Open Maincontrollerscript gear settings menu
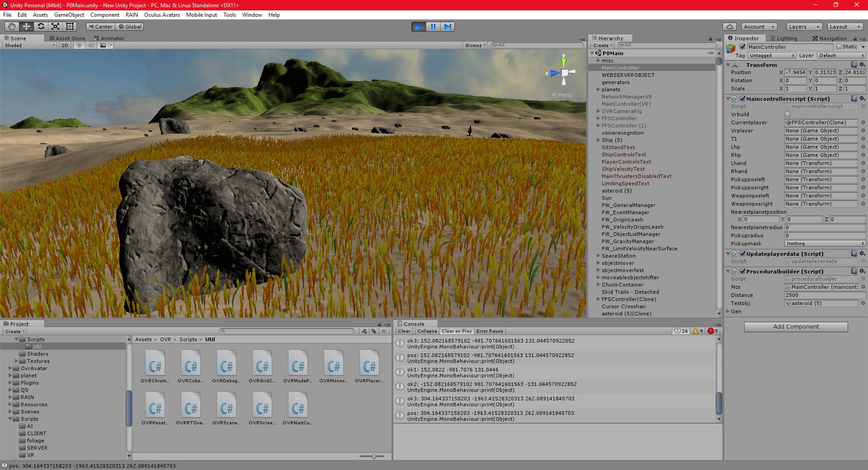Viewport: 868px width, 470px height. coord(862,99)
